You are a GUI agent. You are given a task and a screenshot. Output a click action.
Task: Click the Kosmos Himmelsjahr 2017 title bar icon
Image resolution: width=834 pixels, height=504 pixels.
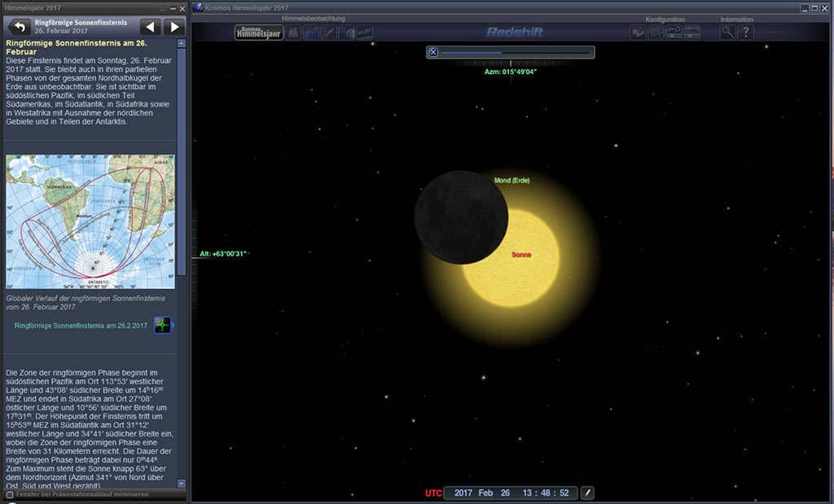[198, 7]
